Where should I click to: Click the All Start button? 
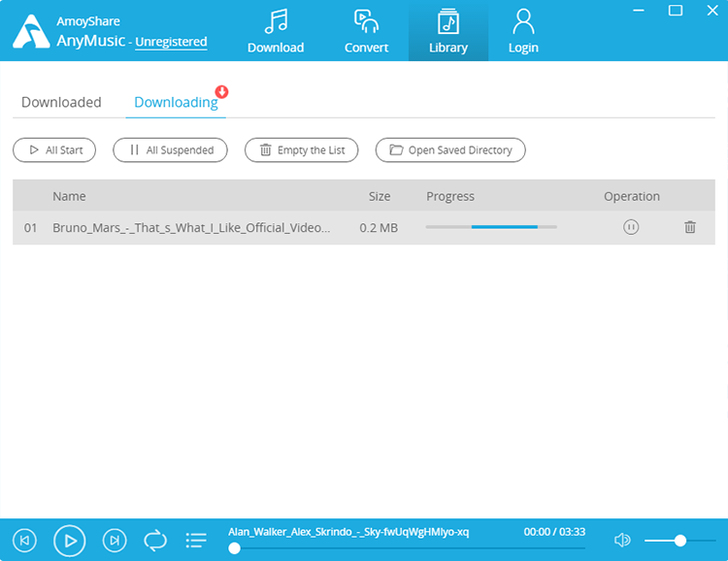pyautogui.click(x=54, y=150)
